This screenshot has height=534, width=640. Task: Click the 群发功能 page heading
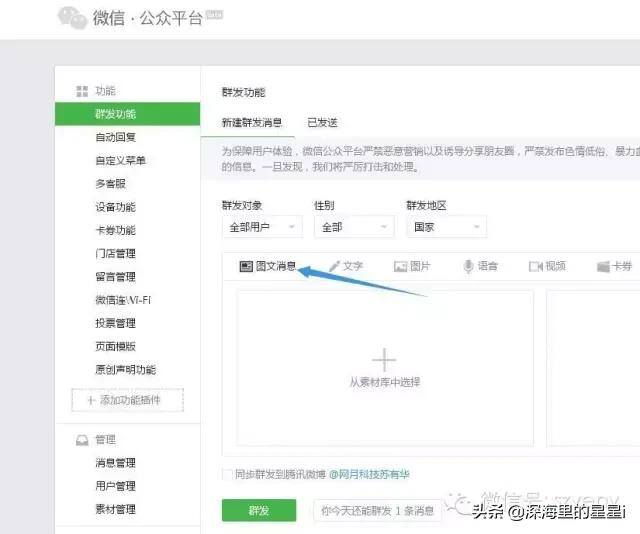point(243,92)
